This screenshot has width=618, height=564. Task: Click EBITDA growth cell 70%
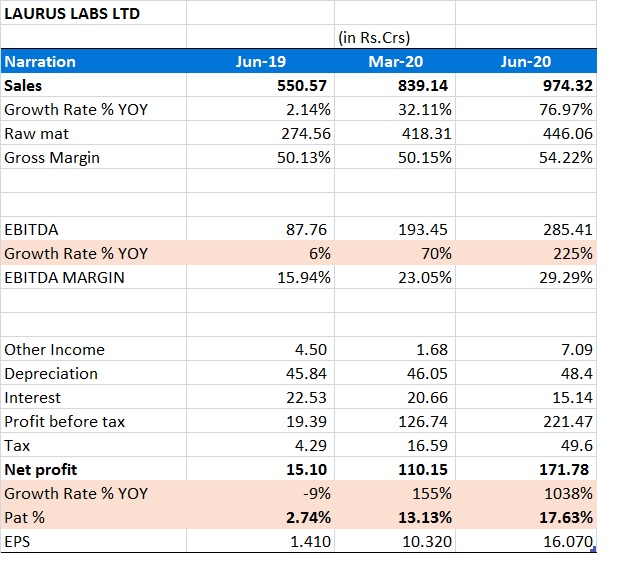[395, 253]
